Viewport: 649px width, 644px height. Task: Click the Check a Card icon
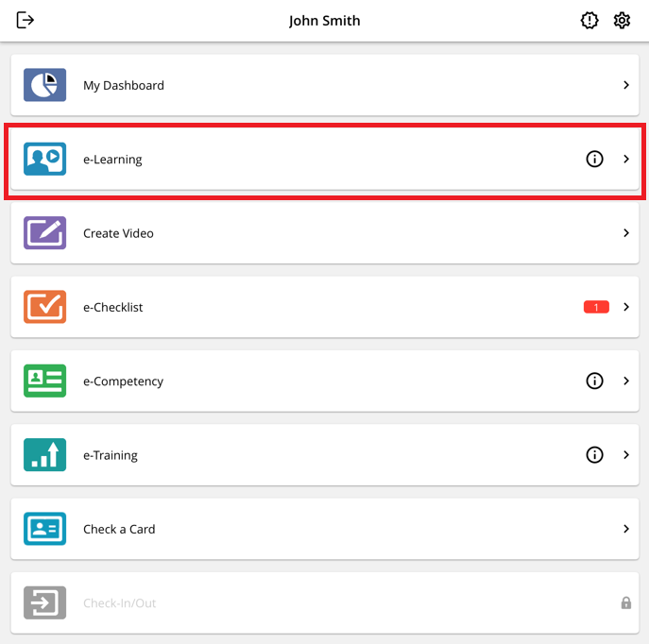(x=44, y=529)
